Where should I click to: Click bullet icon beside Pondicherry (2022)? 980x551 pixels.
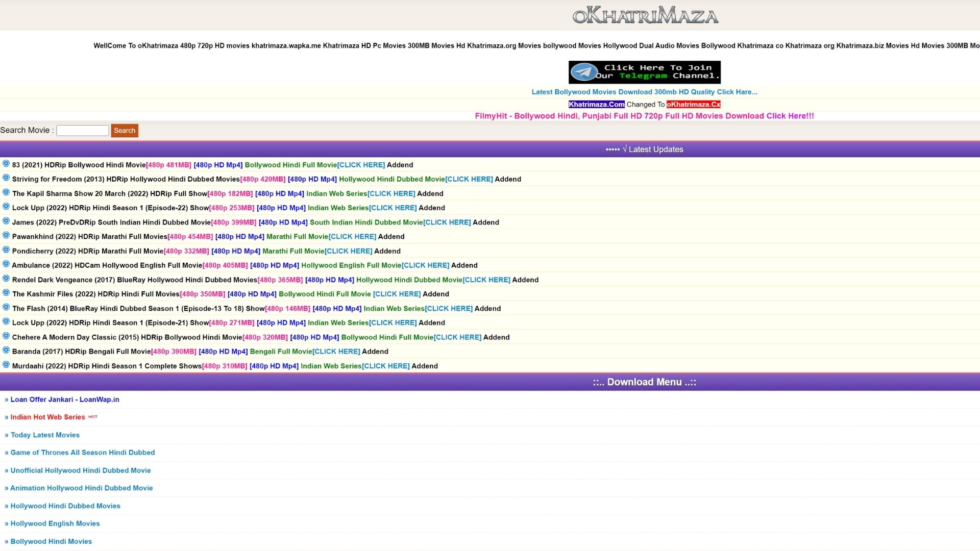[6, 250]
